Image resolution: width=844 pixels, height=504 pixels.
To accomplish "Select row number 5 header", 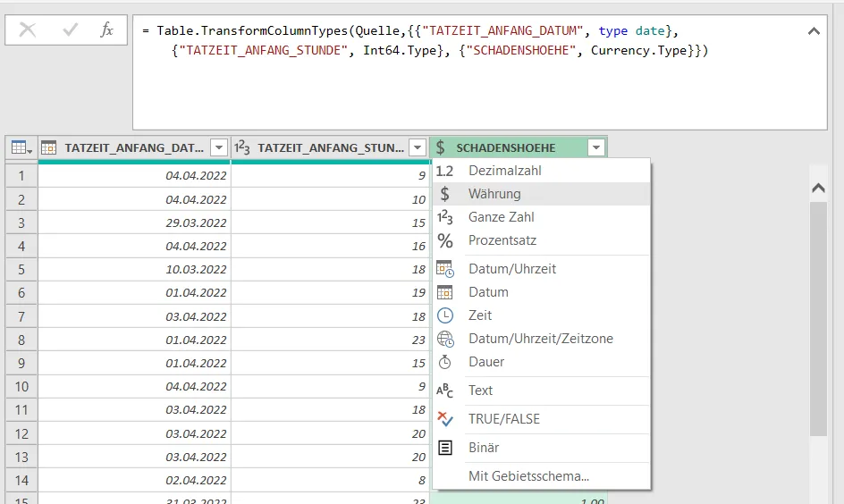I will (x=21, y=269).
